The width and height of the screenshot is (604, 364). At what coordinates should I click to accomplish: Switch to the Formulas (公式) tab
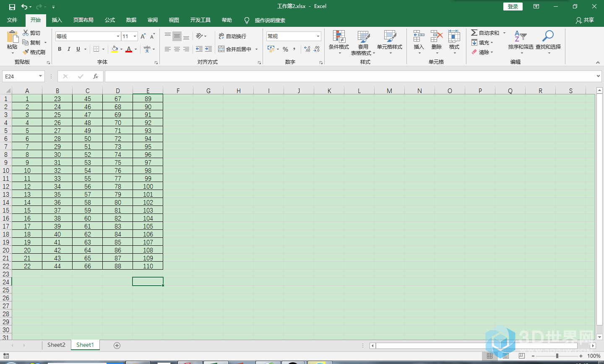click(110, 20)
